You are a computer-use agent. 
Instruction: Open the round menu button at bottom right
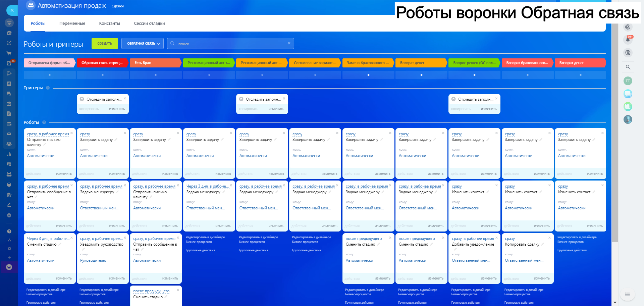click(627, 295)
